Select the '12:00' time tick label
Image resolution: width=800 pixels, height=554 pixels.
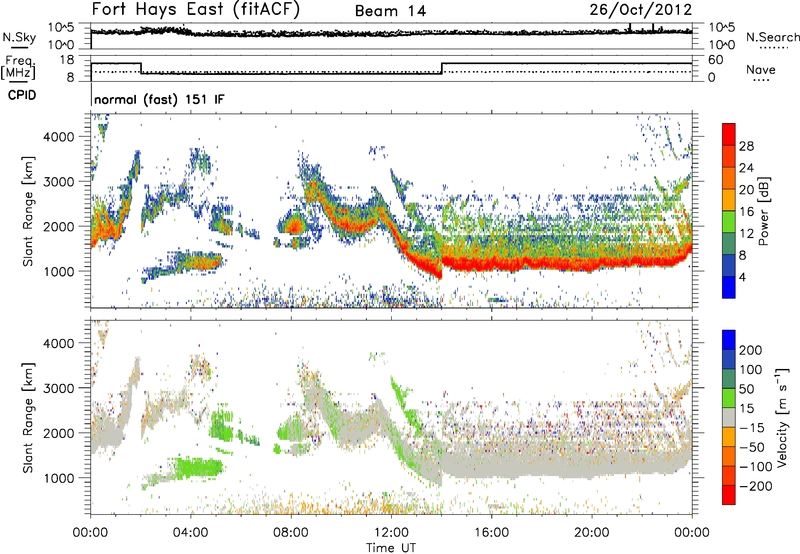(x=391, y=533)
